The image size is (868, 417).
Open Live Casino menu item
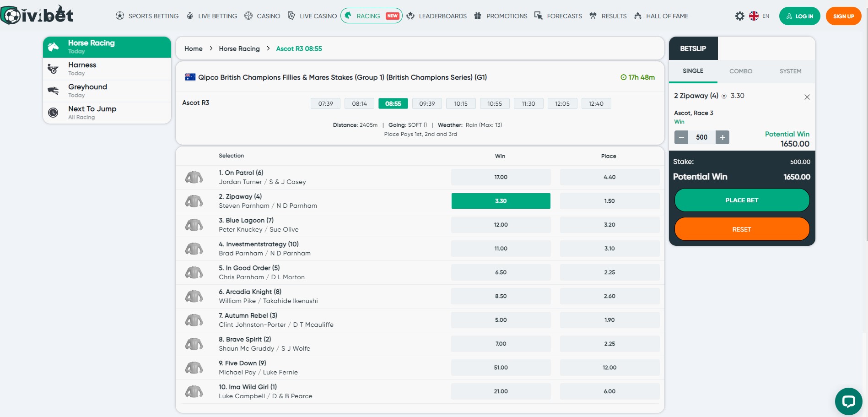tap(312, 16)
